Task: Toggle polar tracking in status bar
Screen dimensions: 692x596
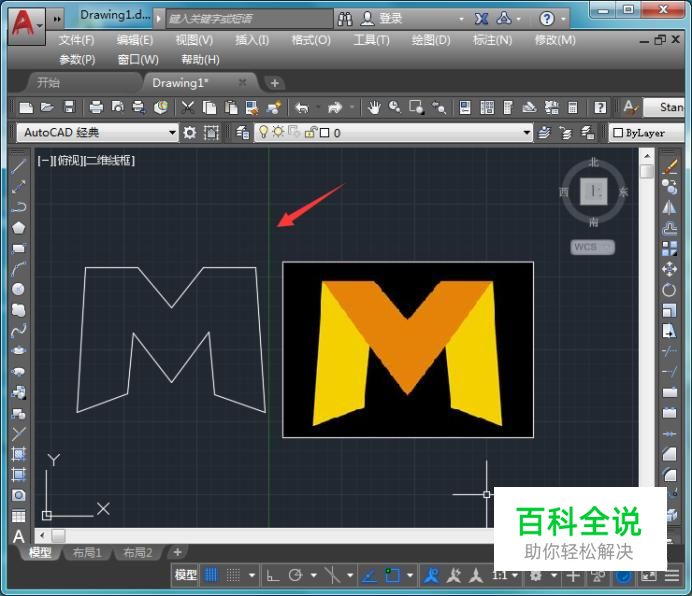Action: (x=295, y=575)
